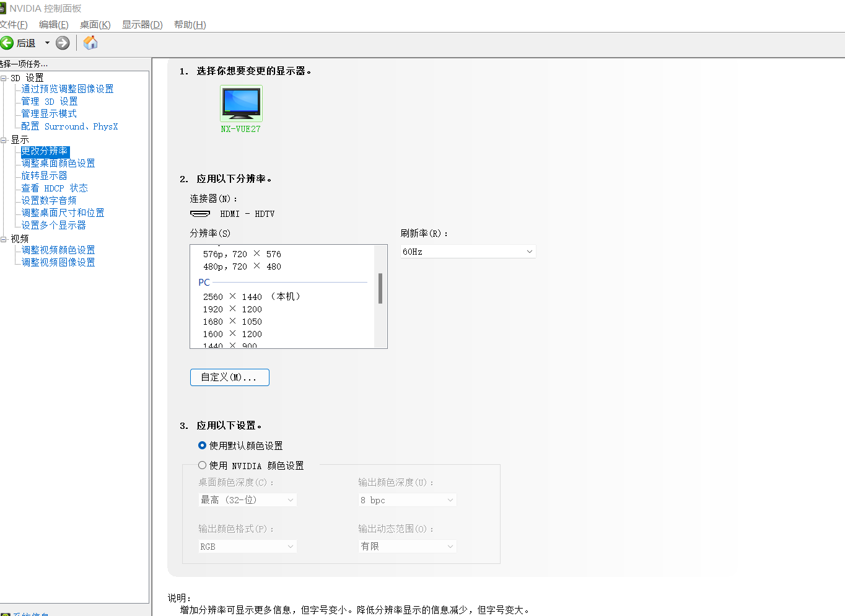Open 通过预览调整图像设置 link

(68, 89)
